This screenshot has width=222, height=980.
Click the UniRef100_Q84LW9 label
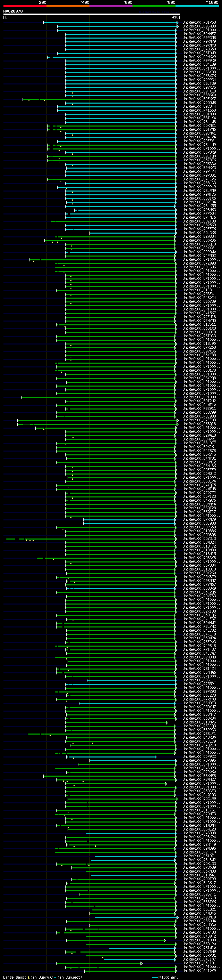tap(199, 64)
